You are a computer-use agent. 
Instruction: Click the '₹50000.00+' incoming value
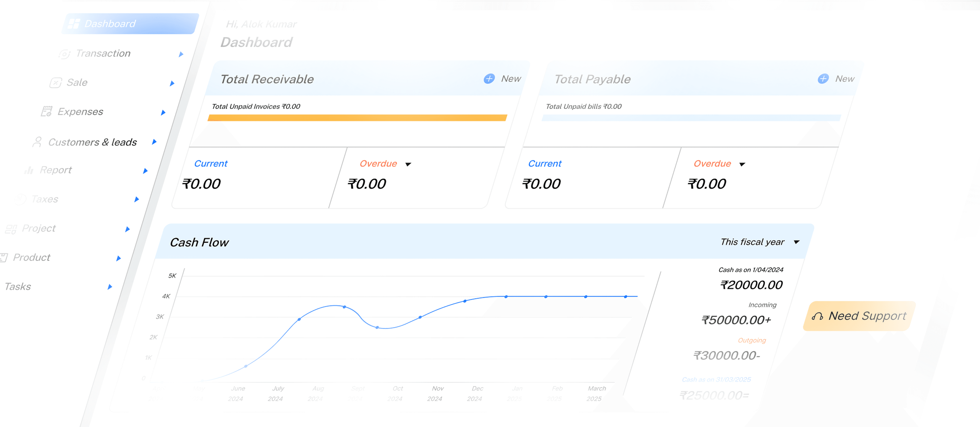(737, 320)
